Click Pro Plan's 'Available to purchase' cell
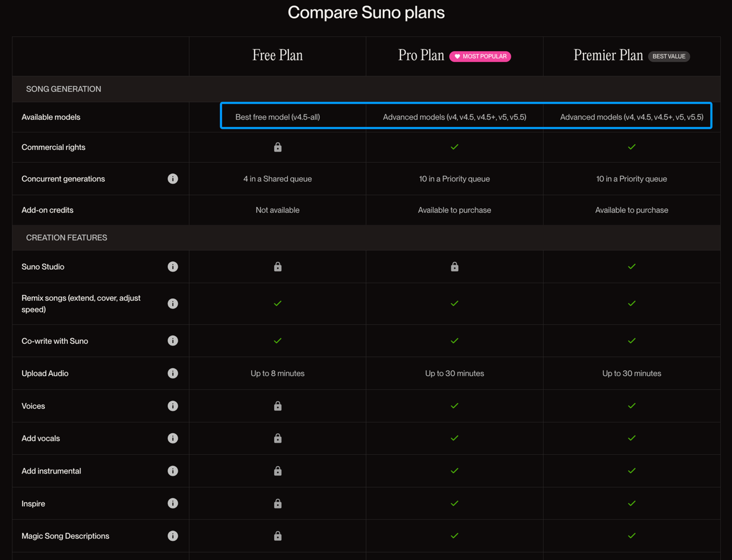This screenshot has height=560, width=732. point(454,210)
